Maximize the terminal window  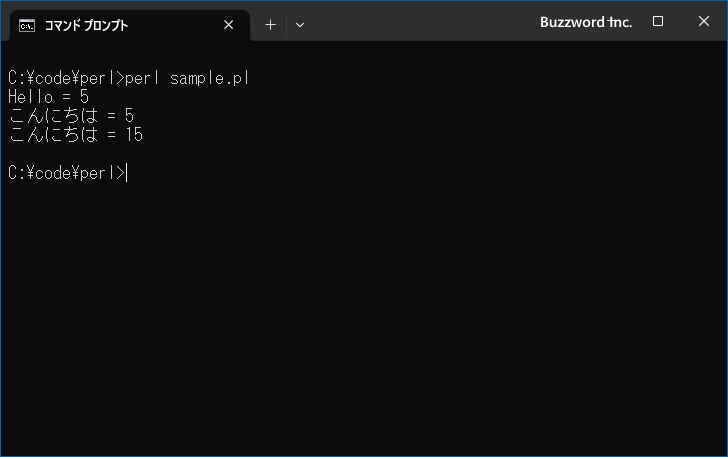click(x=657, y=21)
